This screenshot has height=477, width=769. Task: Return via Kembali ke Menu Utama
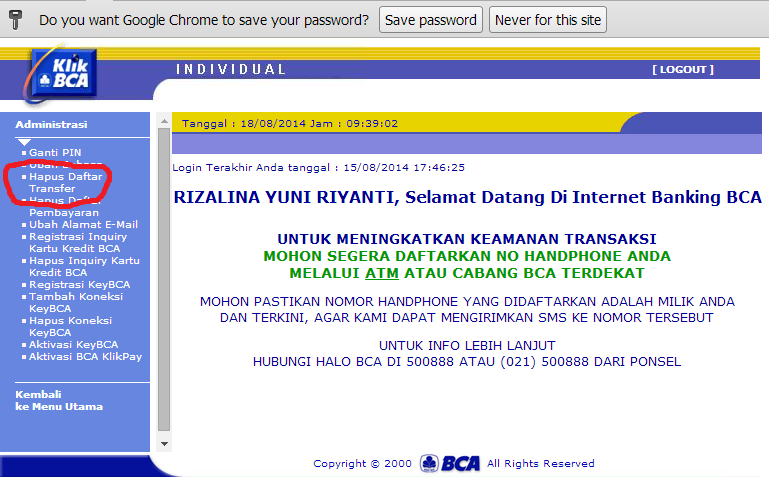coord(59,401)
